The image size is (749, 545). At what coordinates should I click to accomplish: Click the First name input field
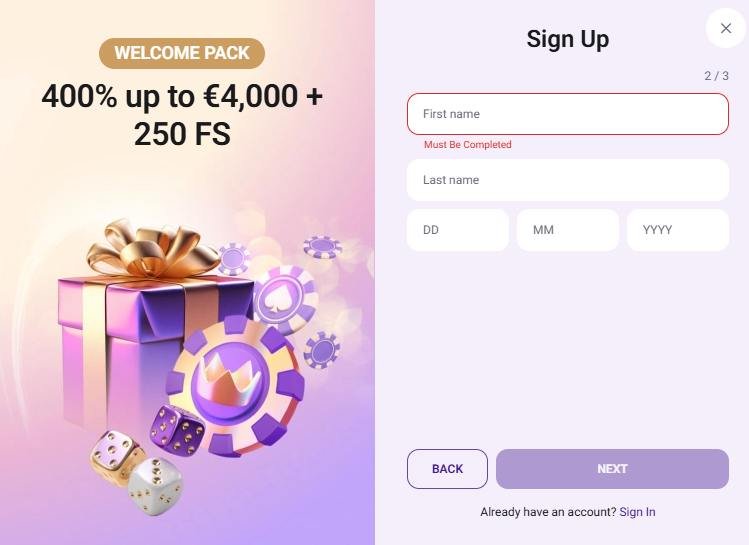pyautogui.click(x=567, y=114)
